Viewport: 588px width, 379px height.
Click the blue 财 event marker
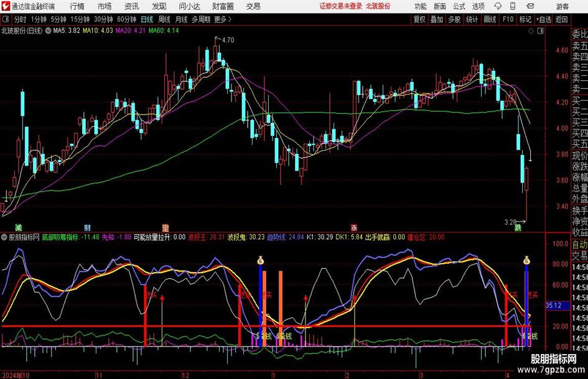(x=87, y=227)
